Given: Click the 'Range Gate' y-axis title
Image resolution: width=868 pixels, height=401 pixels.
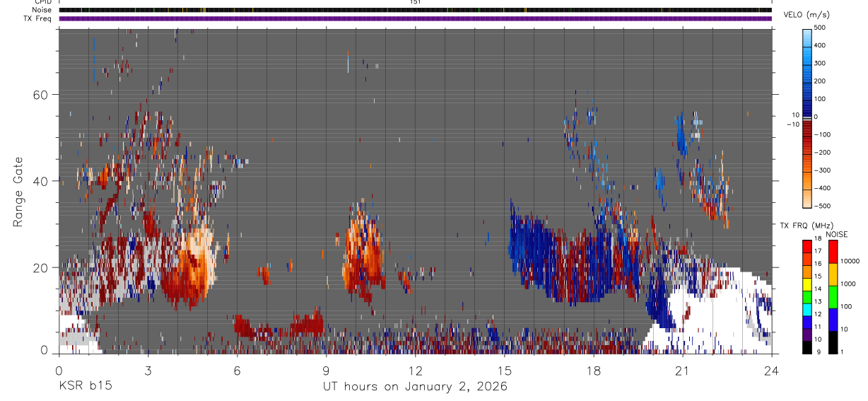Looking at the screenshot, I should click(x=18, y=191).
